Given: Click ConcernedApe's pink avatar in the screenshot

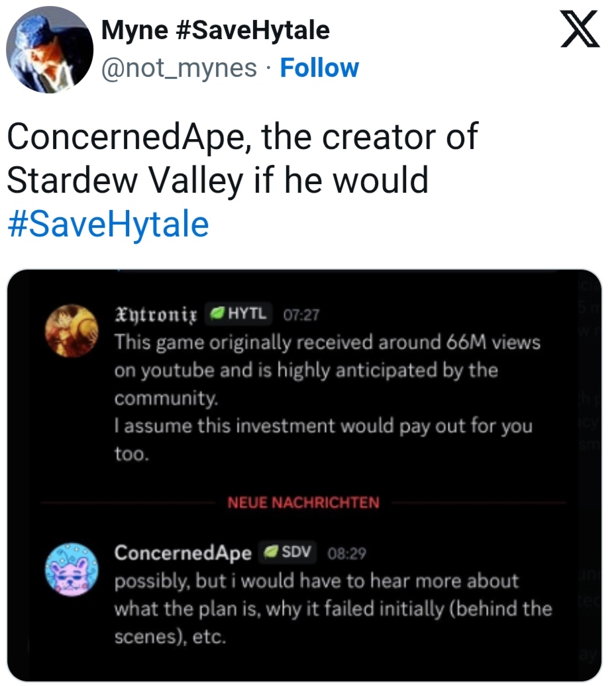Looking at the screenshot, I should point(72,570).
